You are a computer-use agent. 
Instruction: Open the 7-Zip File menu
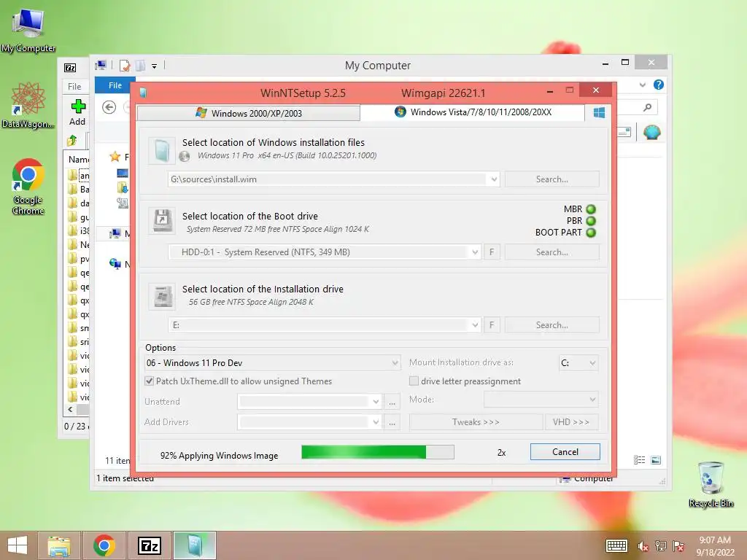74,86
